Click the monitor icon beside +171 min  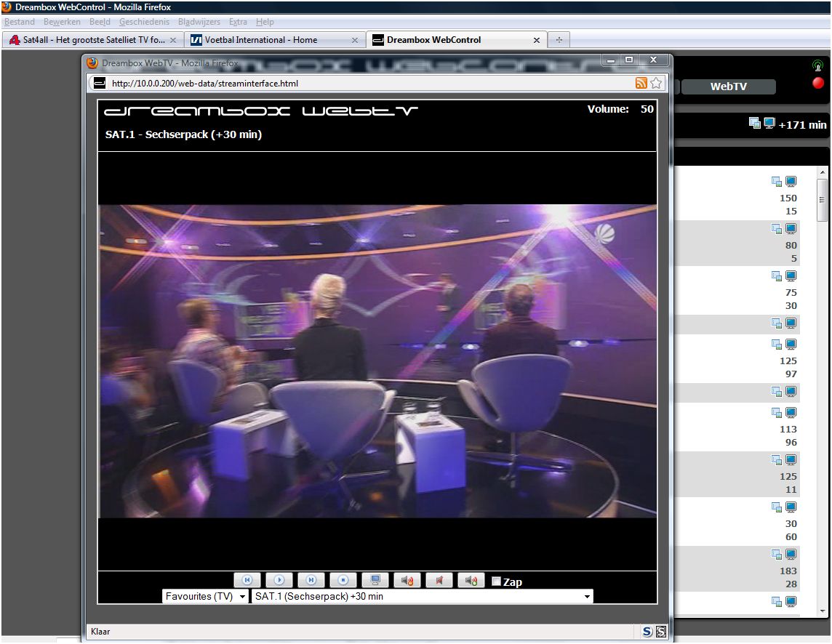tap(769, 123)
